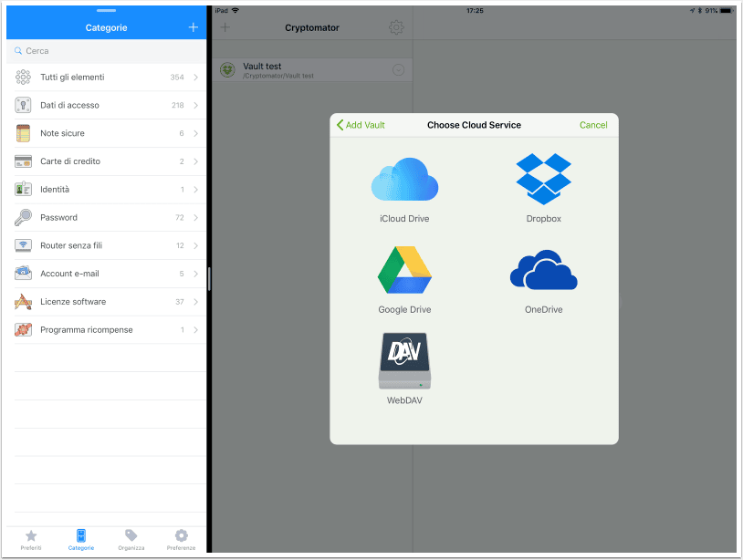Click the Bluetooth status icon
Screen dimensions: 743x560
pos(699,10)
